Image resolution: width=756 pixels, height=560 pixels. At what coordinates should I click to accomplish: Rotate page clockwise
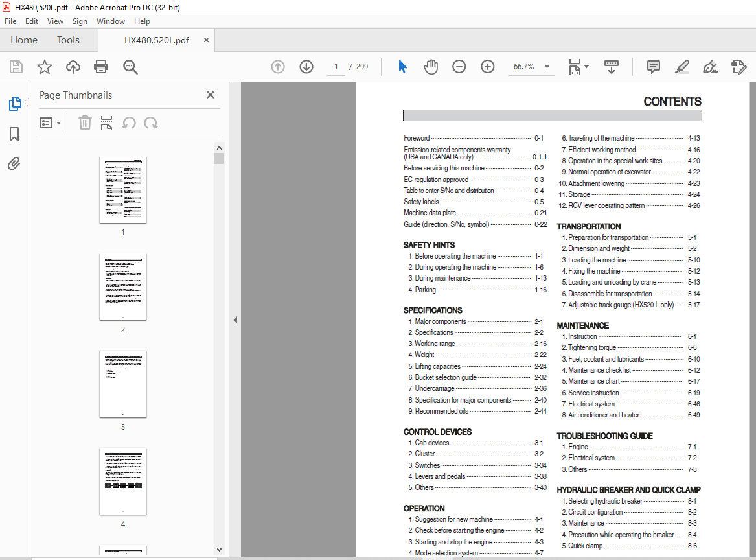151,123
